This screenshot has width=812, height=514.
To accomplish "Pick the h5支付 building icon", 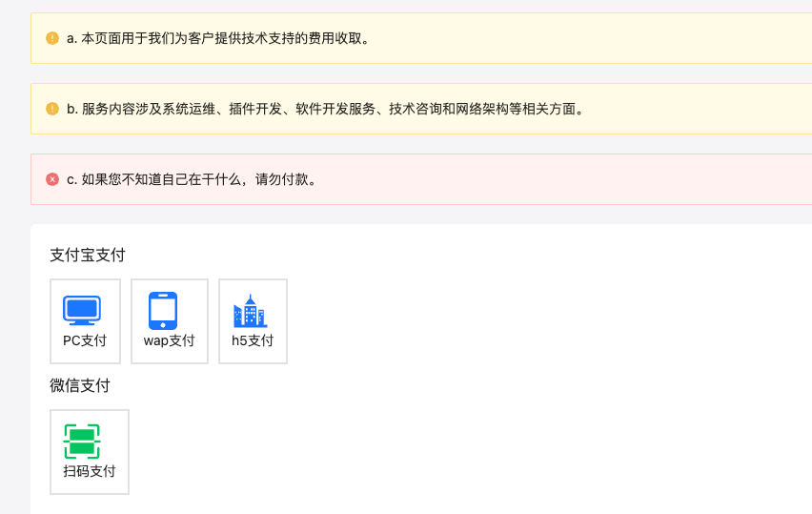I will pyautogui.click(x=250, y=311).
